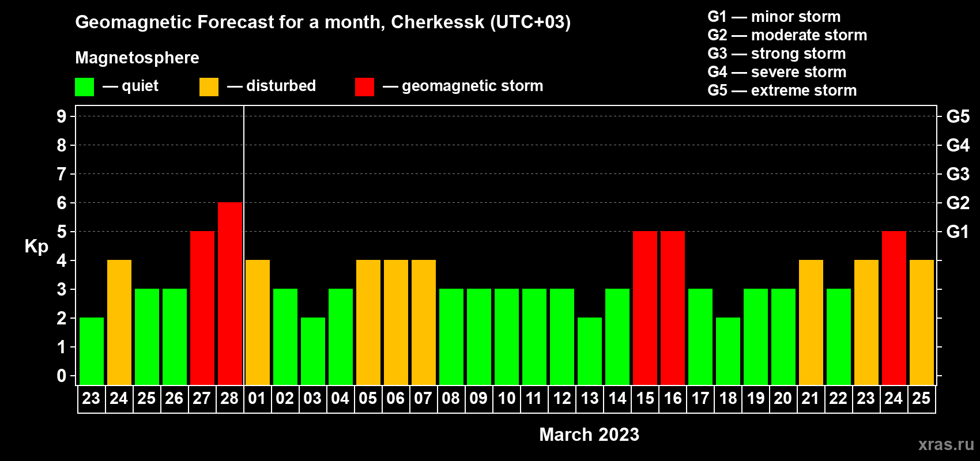Click the 'G2' label on the right axis

(958, 203)
